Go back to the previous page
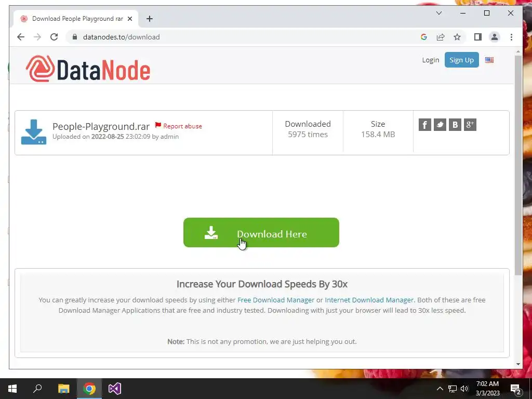The width and height of the screenshot is (532, 399). point(21,37)
